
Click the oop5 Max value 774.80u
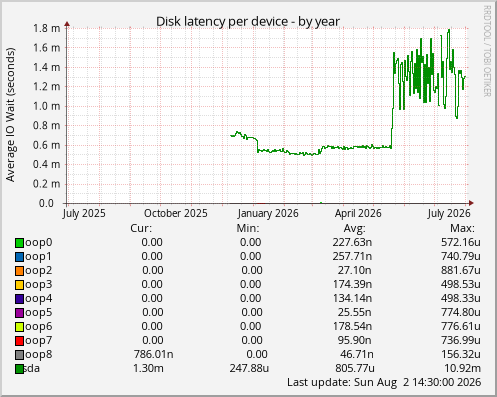point(461,312)
